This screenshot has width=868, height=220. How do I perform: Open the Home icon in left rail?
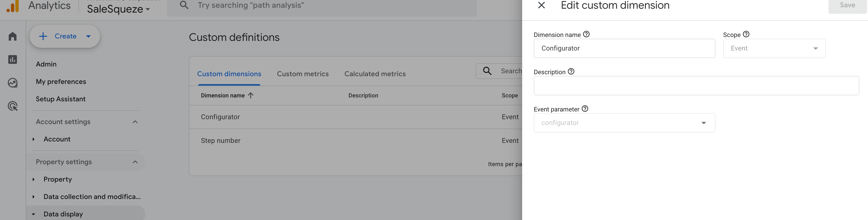coord(12,36)
